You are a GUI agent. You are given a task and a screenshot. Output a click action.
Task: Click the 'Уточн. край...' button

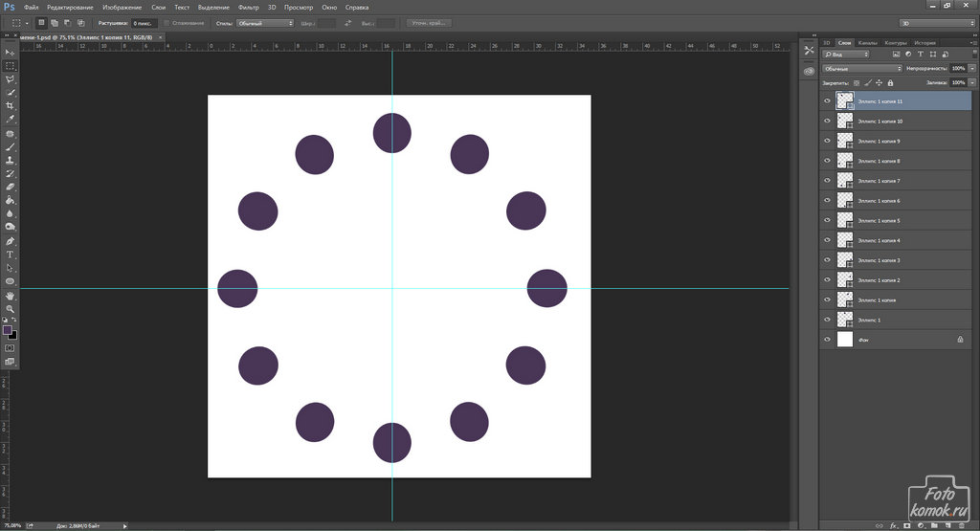tap(429, 22)
